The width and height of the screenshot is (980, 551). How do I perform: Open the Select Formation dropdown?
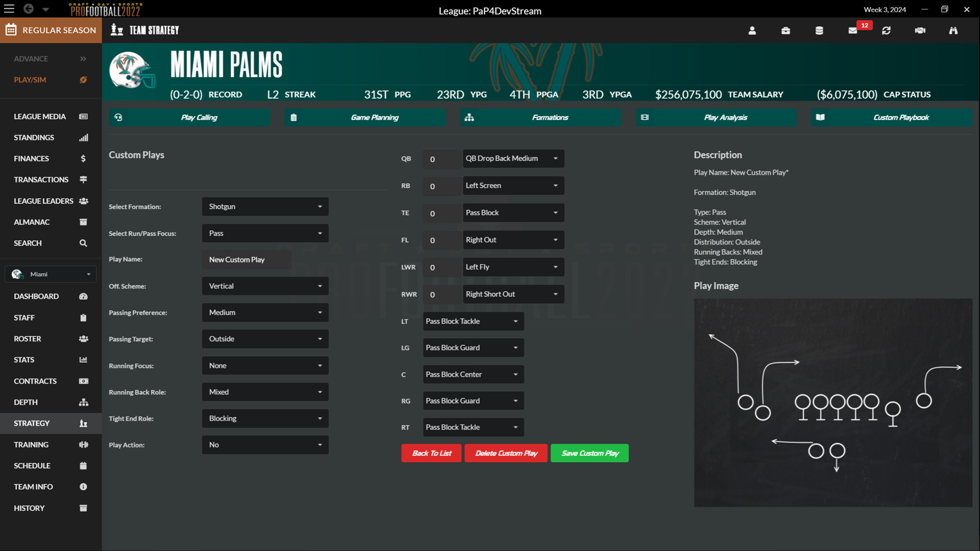tap(265, 207)
